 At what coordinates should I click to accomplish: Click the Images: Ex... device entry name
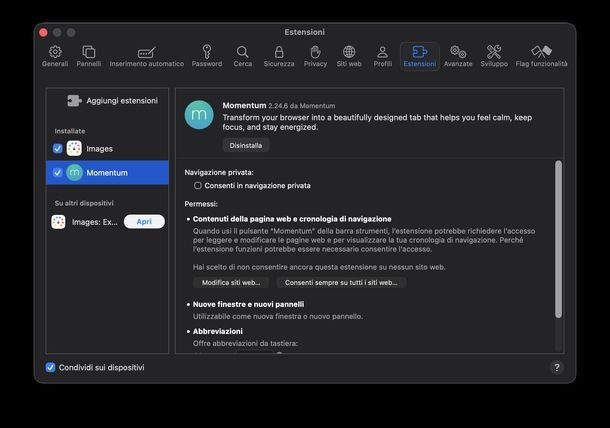95,222
